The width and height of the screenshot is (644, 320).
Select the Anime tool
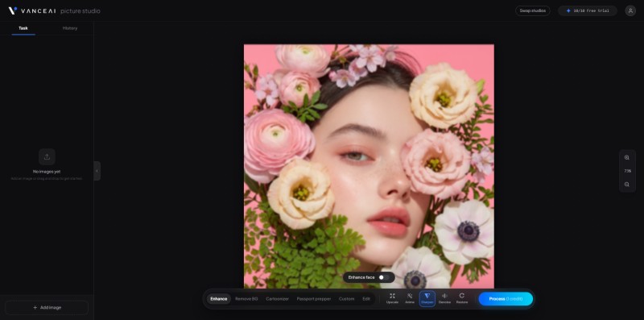pyautogui.click(x=410, y=298)
